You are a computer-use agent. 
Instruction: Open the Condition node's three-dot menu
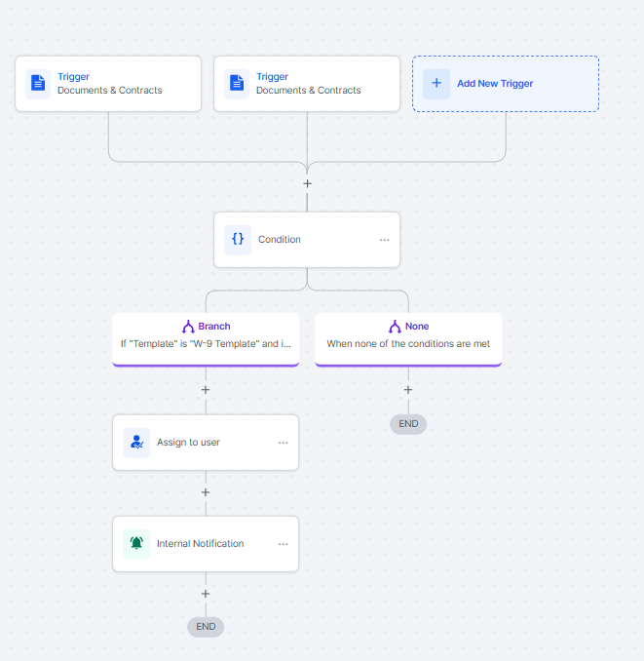click(x=384, y=240)
